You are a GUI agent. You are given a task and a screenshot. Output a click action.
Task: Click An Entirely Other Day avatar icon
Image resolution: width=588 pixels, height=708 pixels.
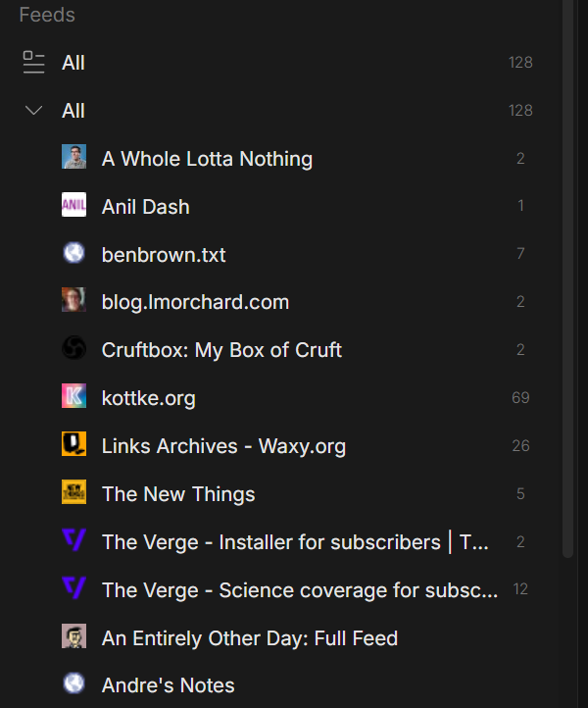[74, 635]
